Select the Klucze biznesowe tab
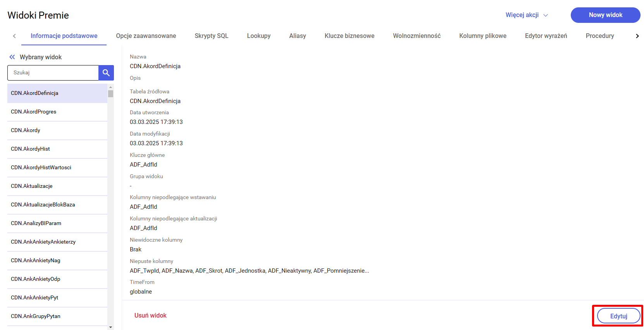Screen dimensions: 644x330 [350, 36]
